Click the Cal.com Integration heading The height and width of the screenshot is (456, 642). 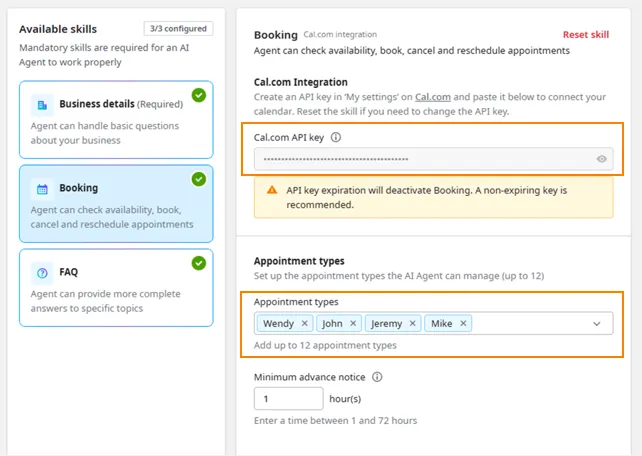(x=301, y=82)
